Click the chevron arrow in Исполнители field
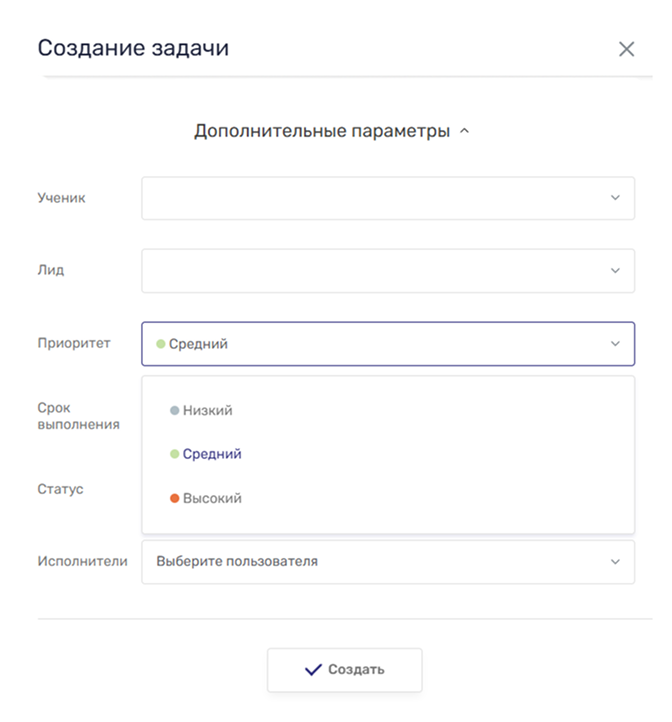Image resolution: width=672 pixels, height=722 pixels. 615,562
